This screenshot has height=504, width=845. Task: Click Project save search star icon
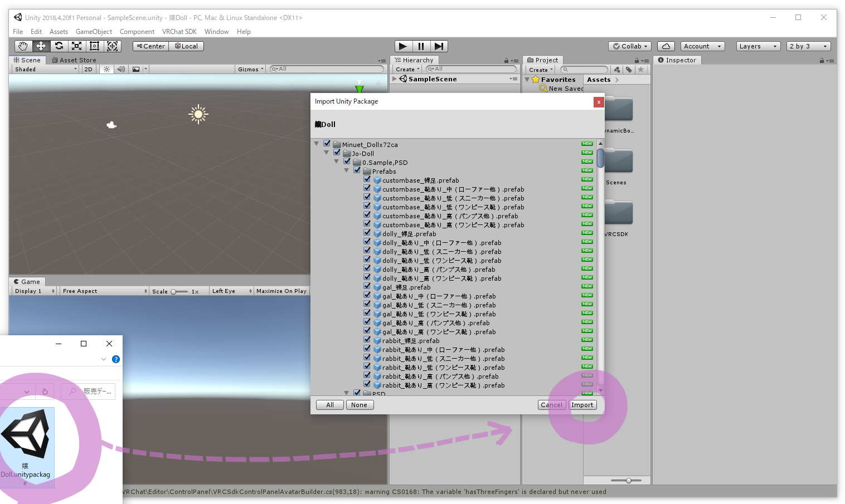pyautogui.click(x=641, y=70)
